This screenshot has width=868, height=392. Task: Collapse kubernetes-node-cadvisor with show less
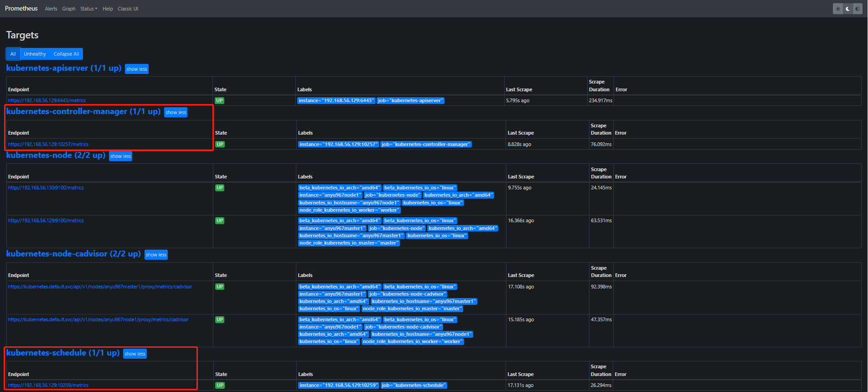point(156,255)
